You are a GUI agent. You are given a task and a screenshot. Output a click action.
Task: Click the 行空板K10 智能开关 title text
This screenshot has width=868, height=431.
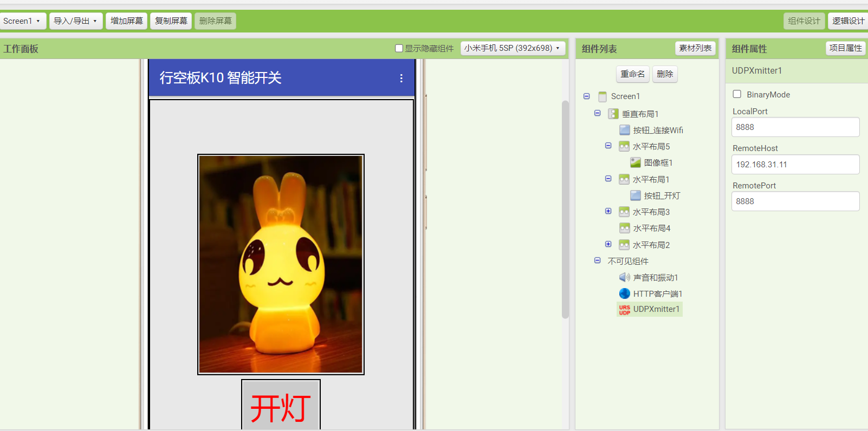click(221, 78)
